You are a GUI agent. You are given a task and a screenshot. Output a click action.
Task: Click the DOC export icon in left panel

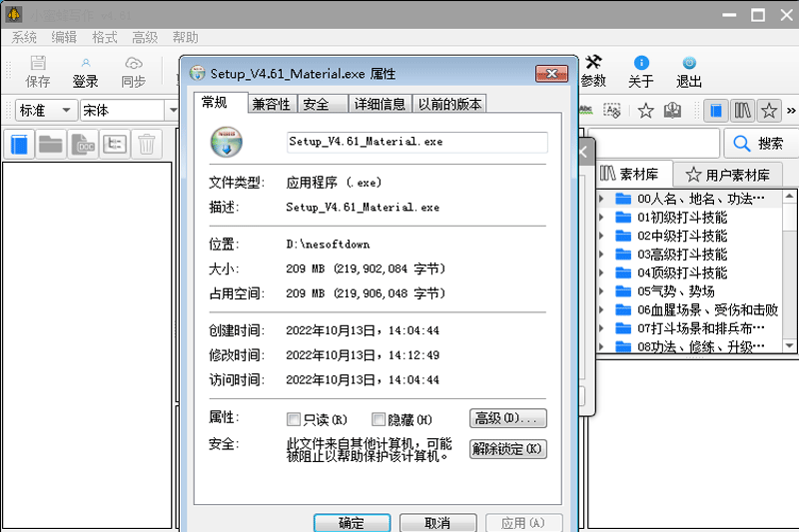tap(83, 144)
